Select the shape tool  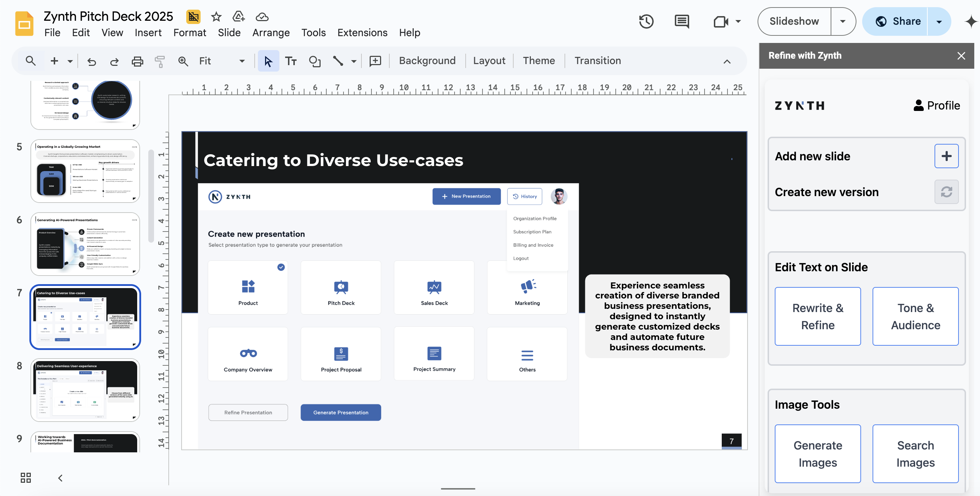314,61
